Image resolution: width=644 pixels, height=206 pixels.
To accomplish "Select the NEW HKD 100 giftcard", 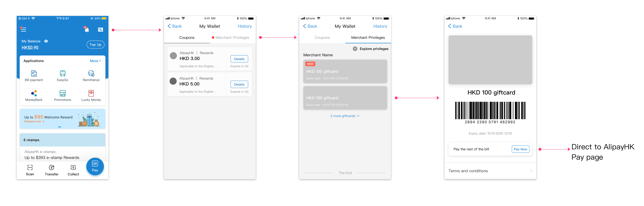I will pos(345,71).
